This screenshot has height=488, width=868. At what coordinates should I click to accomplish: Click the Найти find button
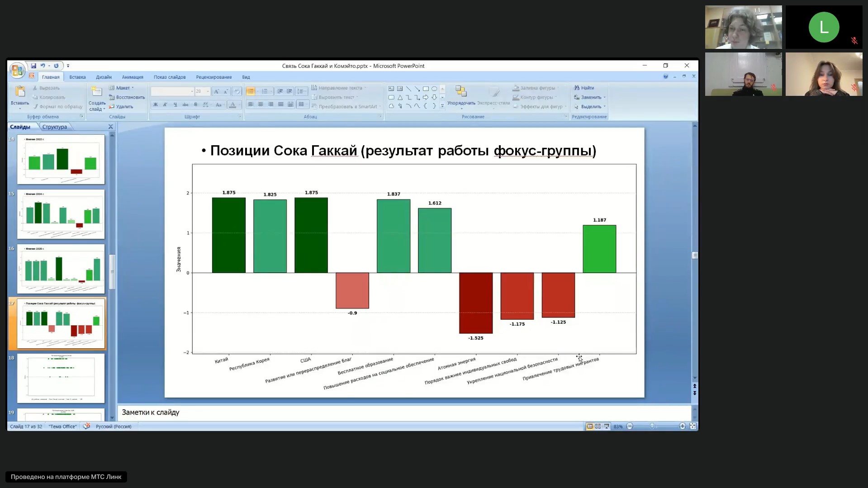pyautogui.click(x=584, y=88)
